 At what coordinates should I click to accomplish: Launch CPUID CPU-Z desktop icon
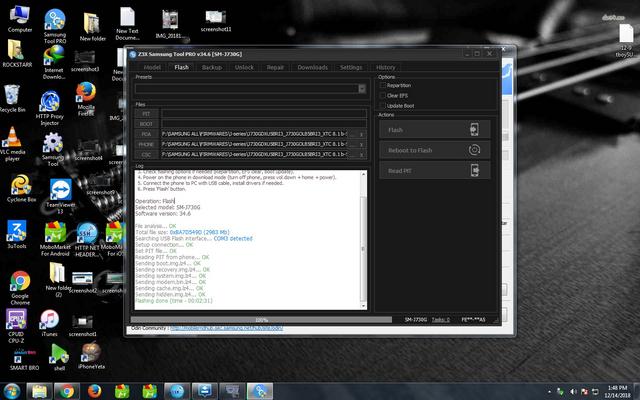(16, 326)
